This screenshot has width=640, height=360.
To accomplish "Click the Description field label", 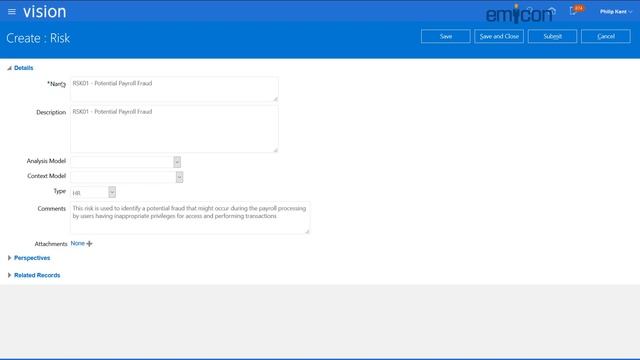I will point(51,112).
